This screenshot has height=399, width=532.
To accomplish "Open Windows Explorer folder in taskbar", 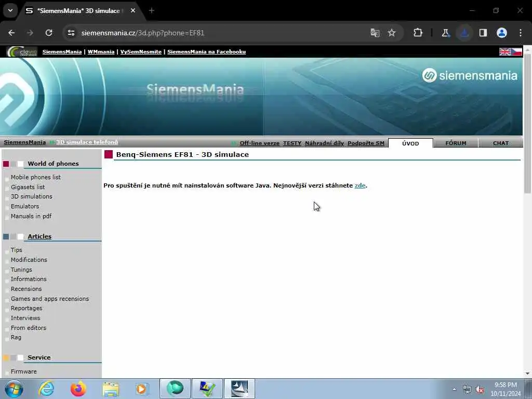I will click(111, 389).
